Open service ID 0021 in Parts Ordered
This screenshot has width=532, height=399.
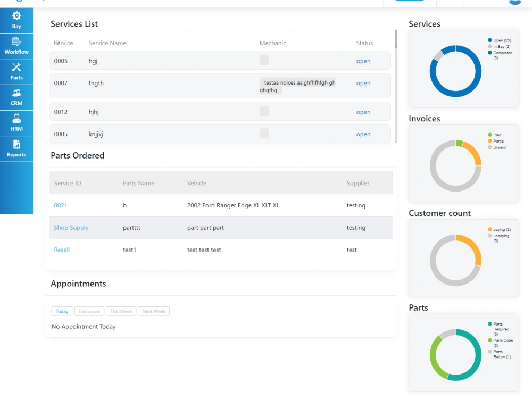(61, 205)
